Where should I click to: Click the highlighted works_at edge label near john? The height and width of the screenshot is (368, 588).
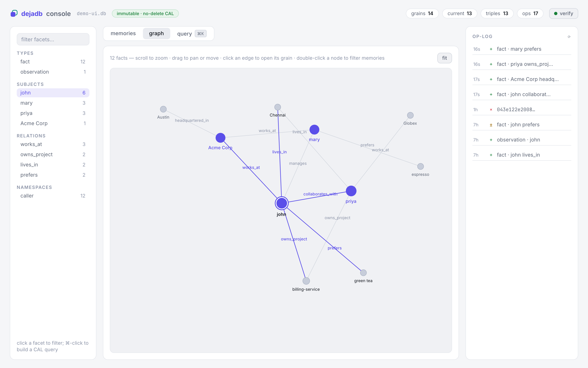pyautogui.click(x=251, y=167)
